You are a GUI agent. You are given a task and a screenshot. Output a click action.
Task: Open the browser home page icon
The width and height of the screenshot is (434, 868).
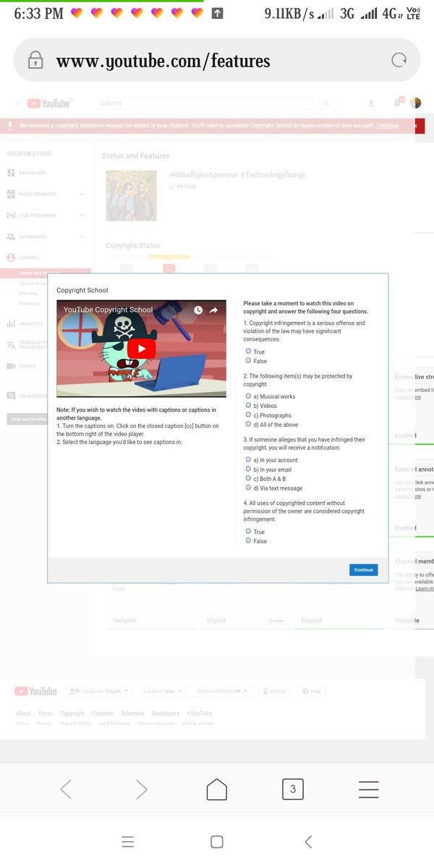[217, 789]
